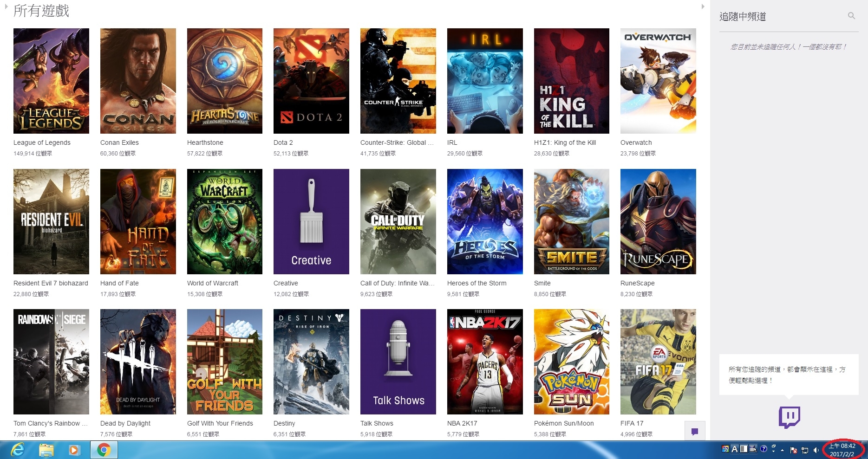Screen dimensions: 868x459
Task: Click '149,914 位觀眾' under League of Legends
Action: point(33,153)
